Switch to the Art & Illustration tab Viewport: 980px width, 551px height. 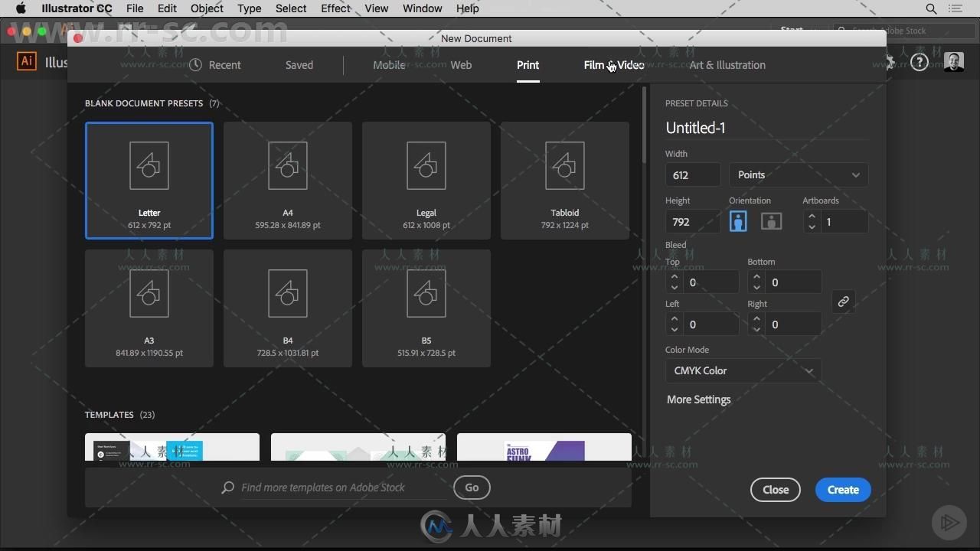[727, 65]
